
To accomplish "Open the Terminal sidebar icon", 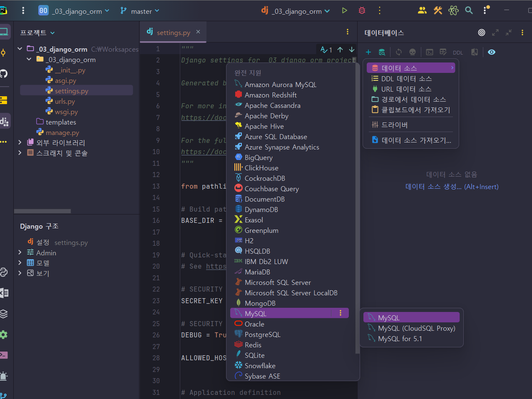I will pos(3,355).
